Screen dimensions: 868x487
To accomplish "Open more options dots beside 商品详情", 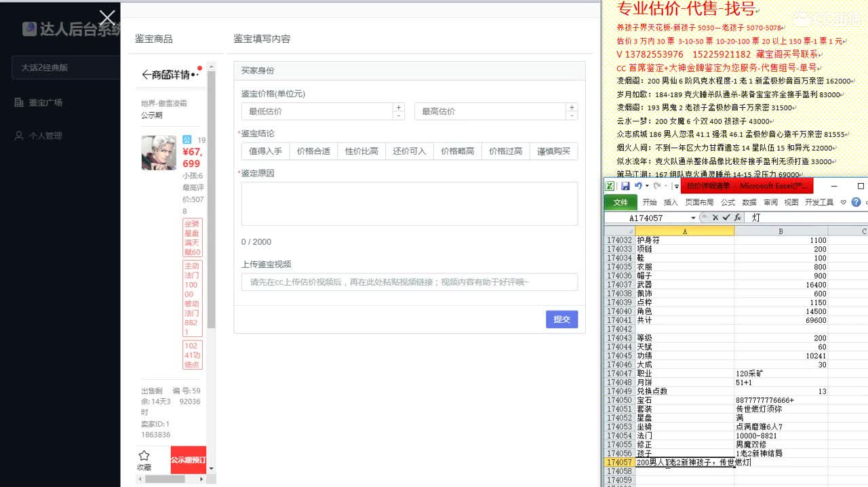I will [x=196, y=75].
